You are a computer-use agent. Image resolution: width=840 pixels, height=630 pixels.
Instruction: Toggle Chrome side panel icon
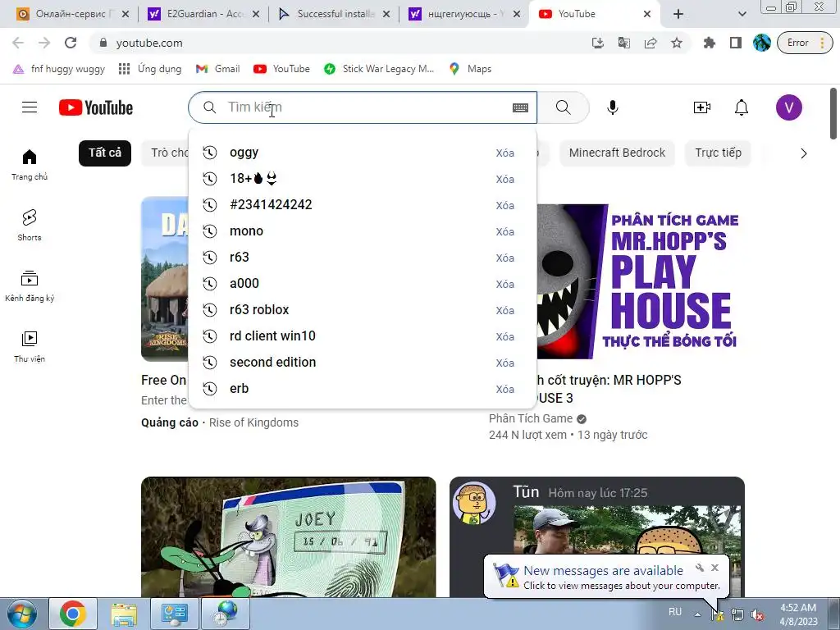point(736,43)
